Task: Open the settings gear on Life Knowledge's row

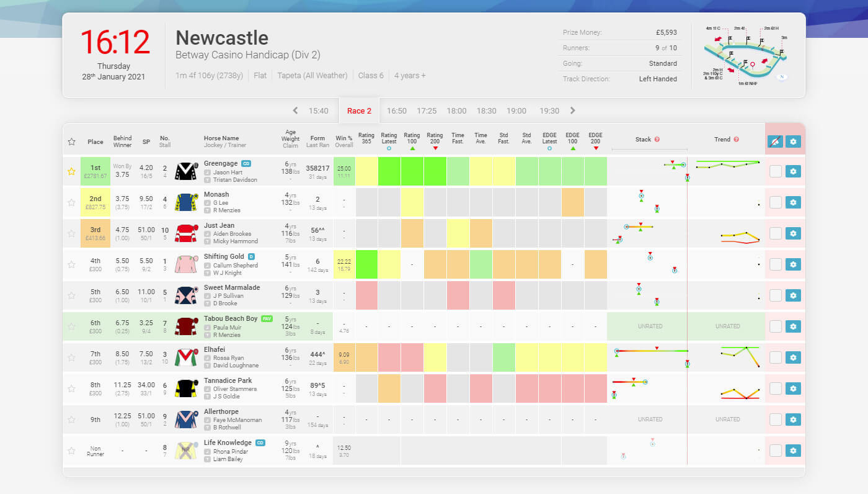Action: tap(794, 450)
